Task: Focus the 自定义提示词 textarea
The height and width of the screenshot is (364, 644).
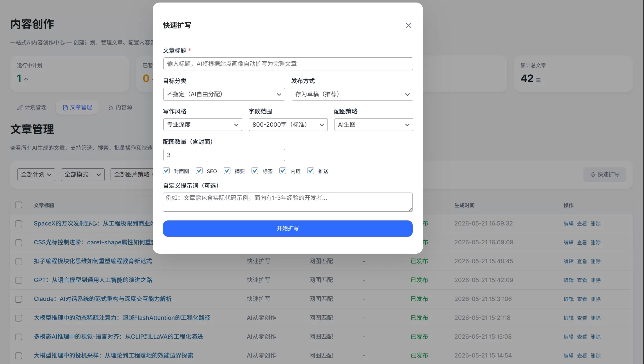Action: point(288,202)
